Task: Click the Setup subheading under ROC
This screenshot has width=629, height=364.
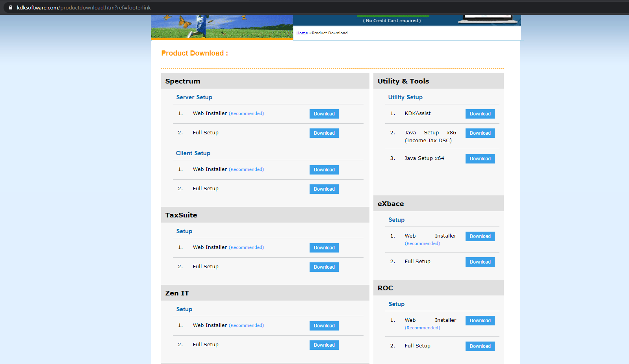Action: [397, 304]
